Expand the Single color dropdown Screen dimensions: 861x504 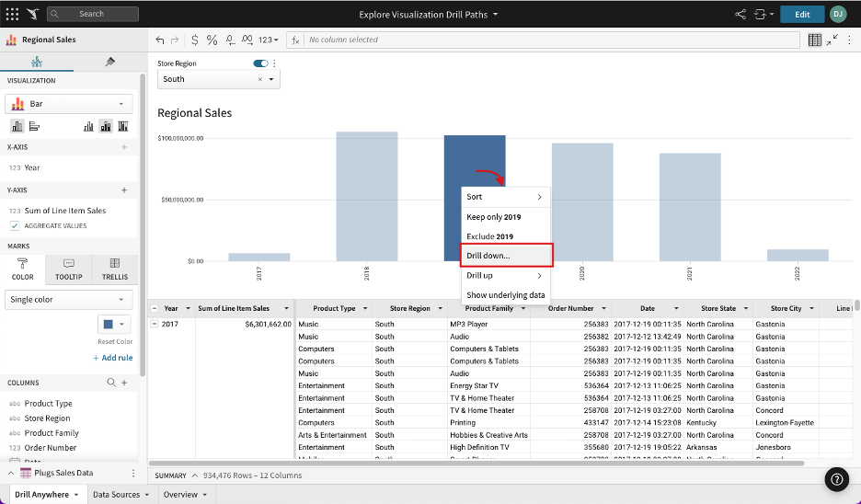point(70,300)
